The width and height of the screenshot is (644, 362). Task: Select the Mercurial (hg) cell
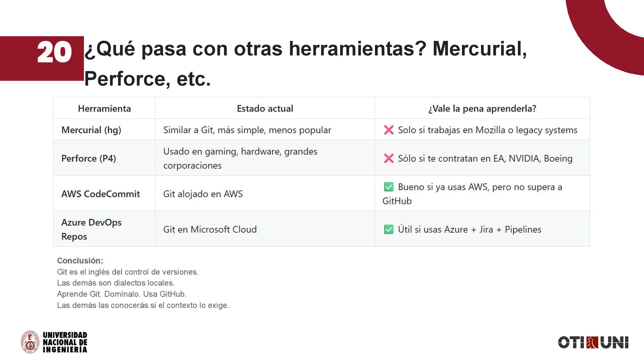(91, 130)
